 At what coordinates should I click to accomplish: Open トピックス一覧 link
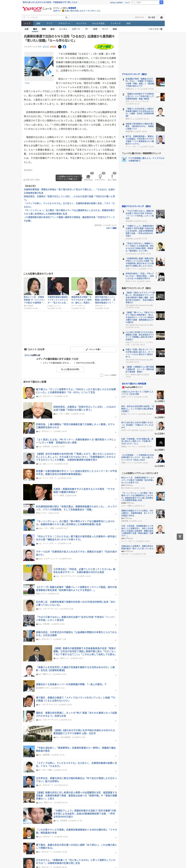[x=155, y=29]
